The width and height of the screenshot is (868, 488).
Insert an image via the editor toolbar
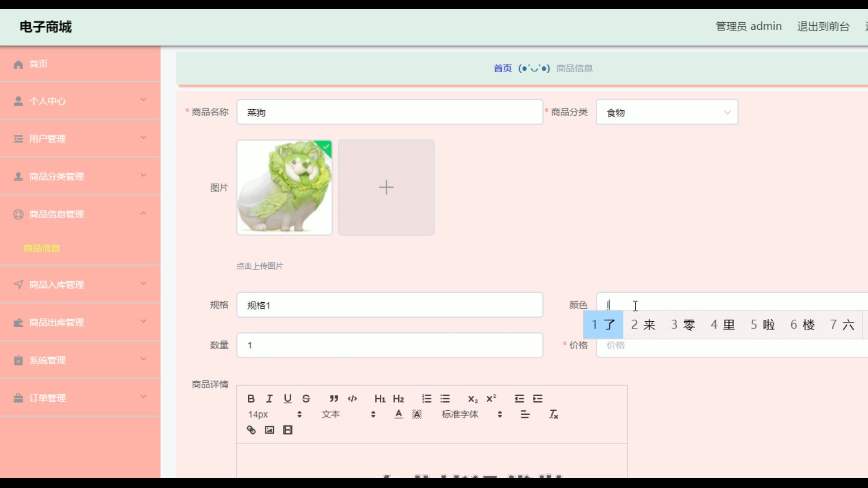pyautogui.click(x=269, y=430)
